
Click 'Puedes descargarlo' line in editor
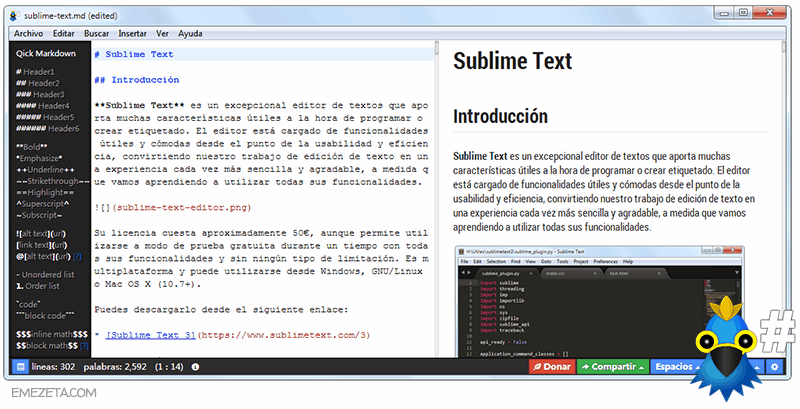(x=221, y=310)
